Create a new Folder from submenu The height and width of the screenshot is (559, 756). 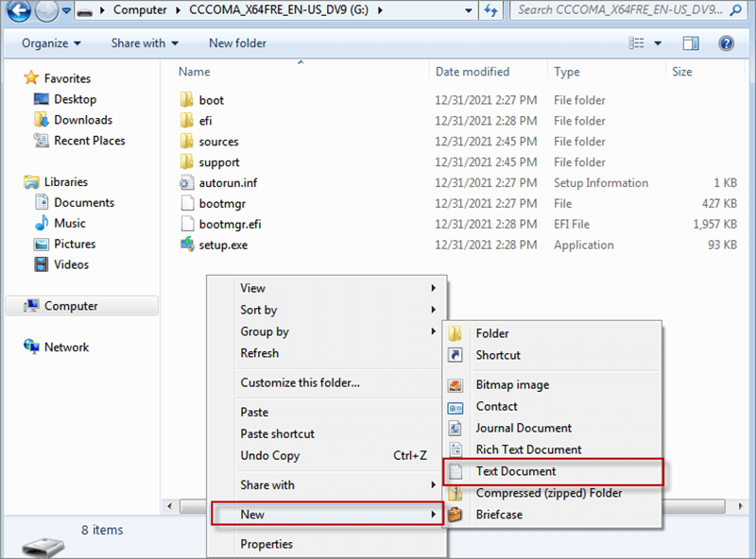(553, 333)
